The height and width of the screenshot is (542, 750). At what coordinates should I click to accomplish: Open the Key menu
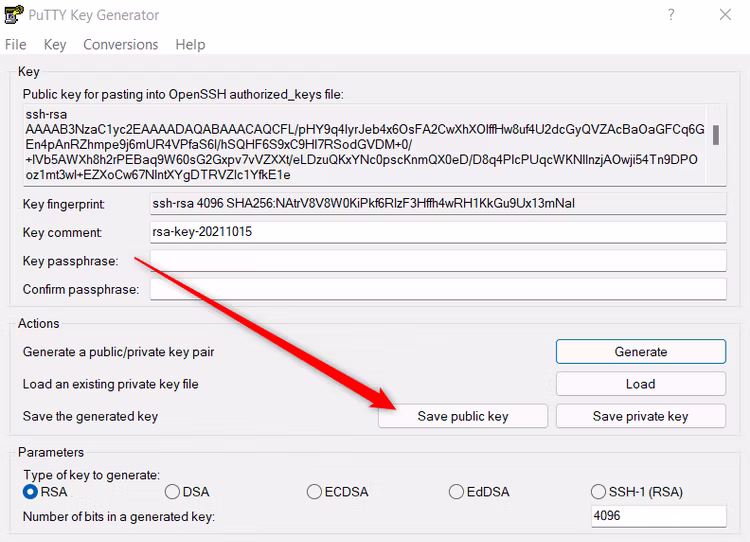(55, 44)
